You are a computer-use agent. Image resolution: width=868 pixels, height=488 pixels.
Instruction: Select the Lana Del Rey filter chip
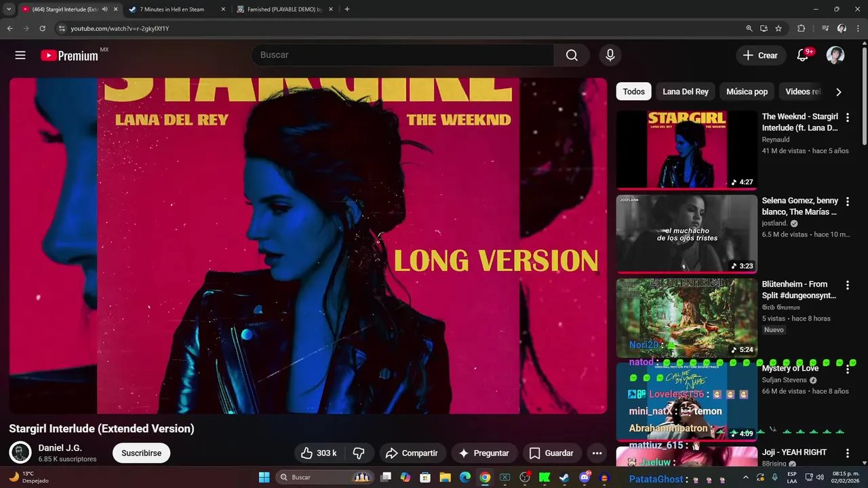(686, 91)
